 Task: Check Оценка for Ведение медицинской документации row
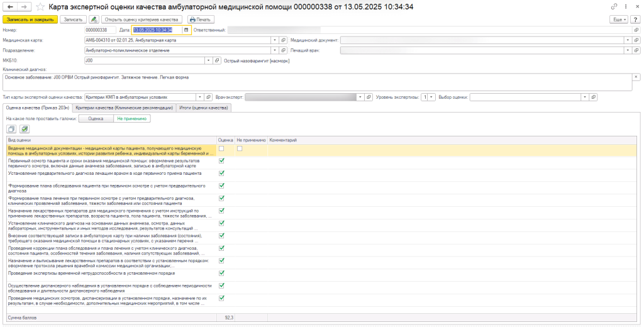(x=221, y=148)
